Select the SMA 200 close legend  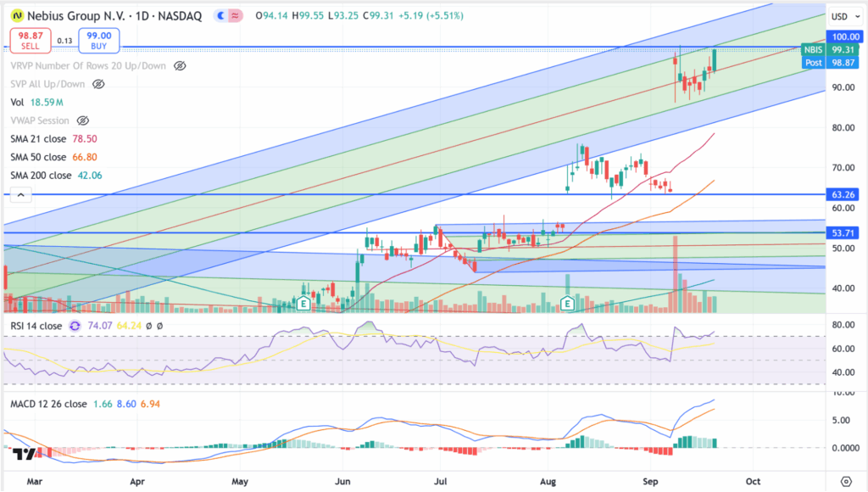pyautogui.click(x=57, y=176)
